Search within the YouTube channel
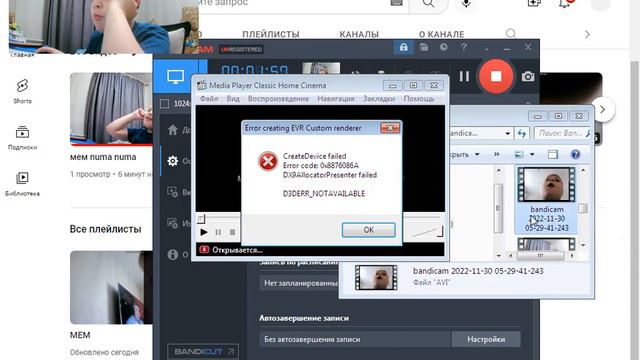The image size is (640, 360). pos(511,34)
